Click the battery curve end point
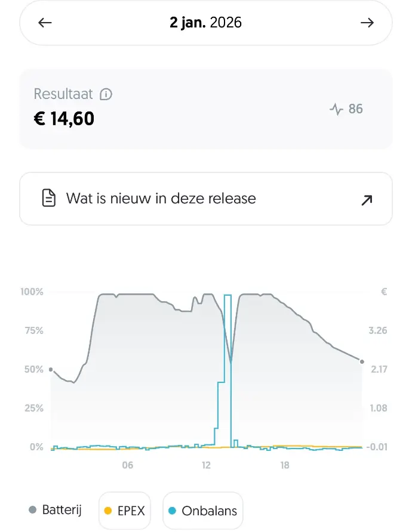 pyautogui.click(x=362, y=361)
